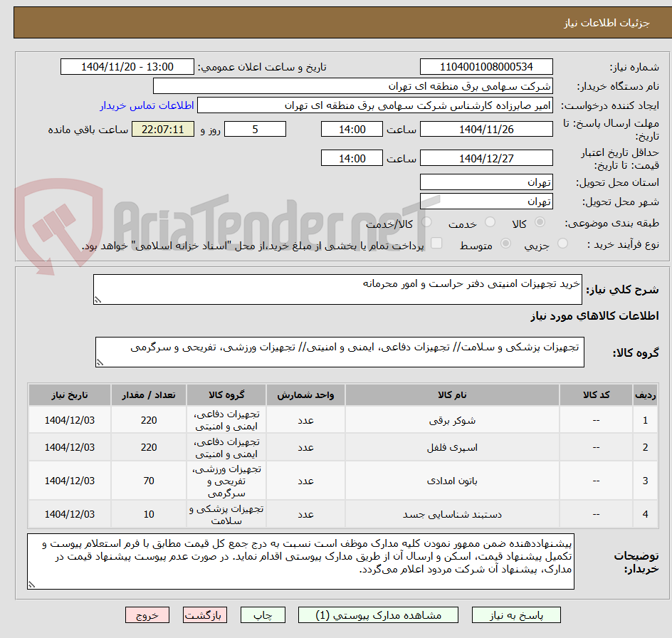Select the متوسط purchase type radio
This screenshot has width=672, height=638.
pos(505,244)
